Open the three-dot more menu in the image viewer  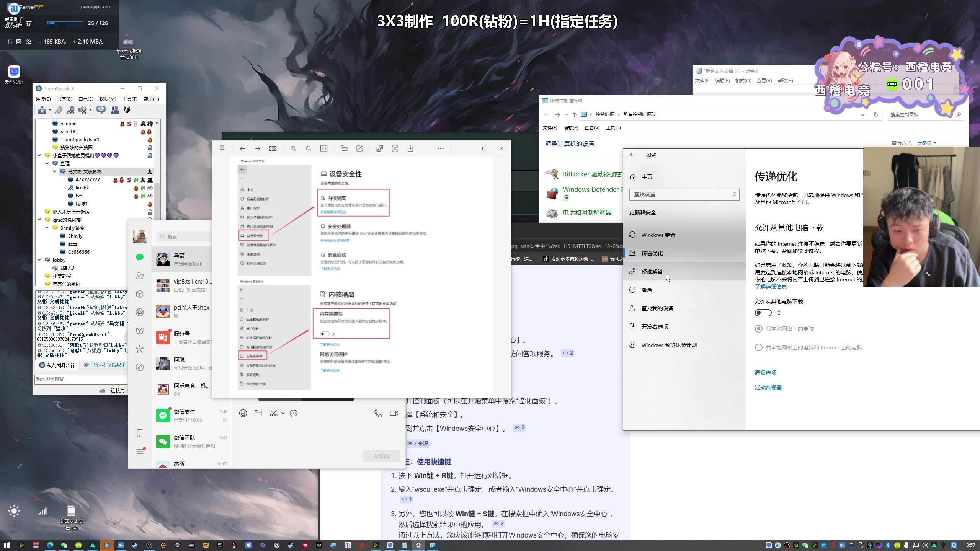441,148
